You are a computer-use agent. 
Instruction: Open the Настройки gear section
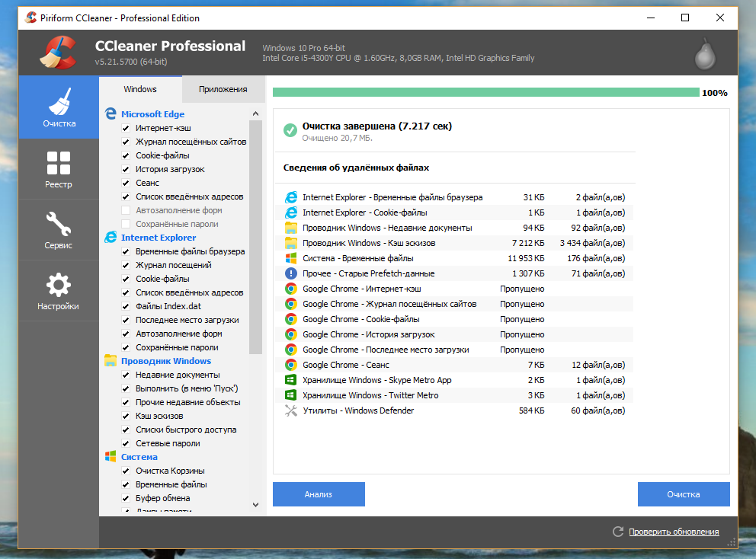(x=59, y=291)
